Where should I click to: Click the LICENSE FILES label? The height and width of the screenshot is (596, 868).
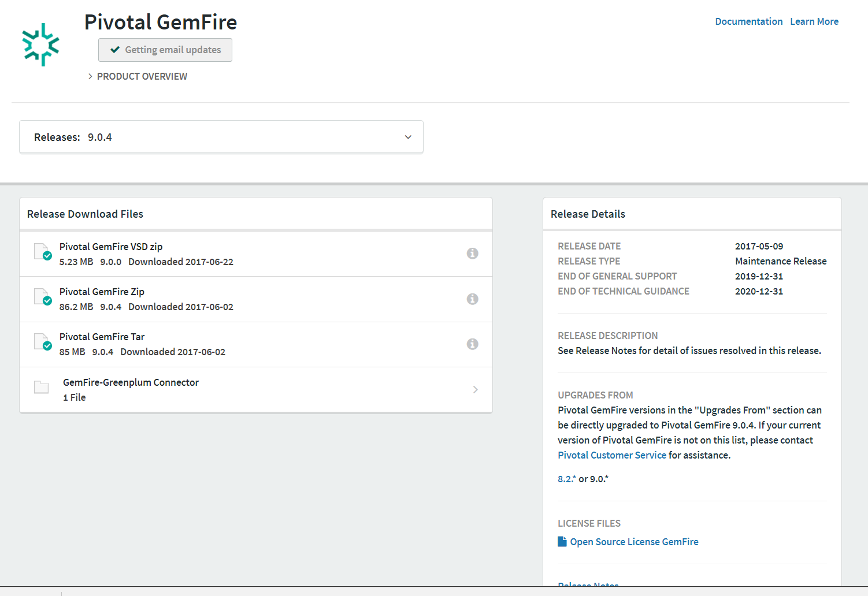click(x=589, y=523)
